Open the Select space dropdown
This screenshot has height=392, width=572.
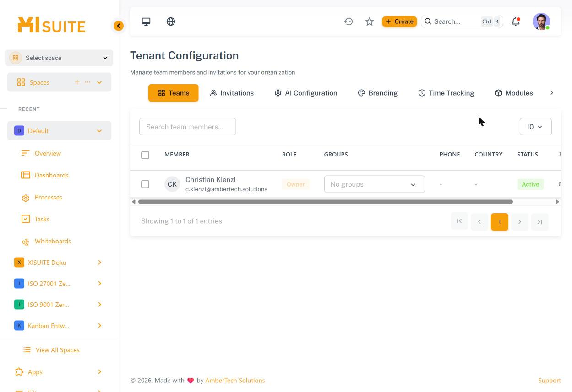[x=60, y=58]
